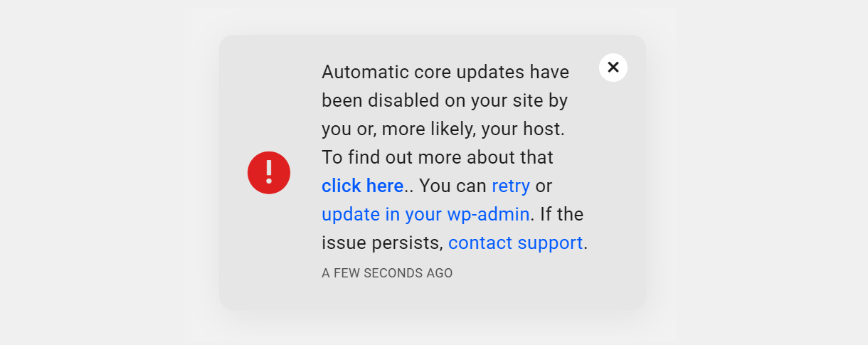Click the "To find out more about that" line

coord(438,158)
